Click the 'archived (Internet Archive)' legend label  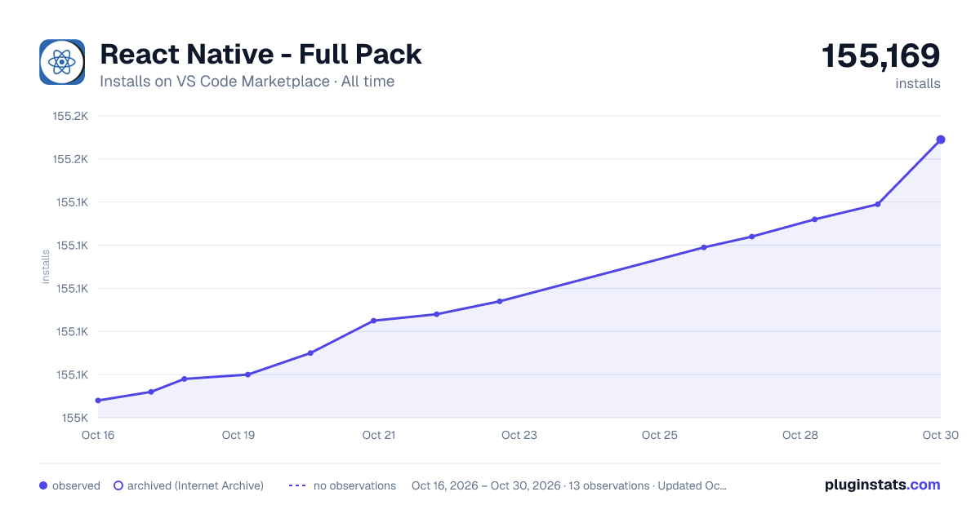click(195, 485)
